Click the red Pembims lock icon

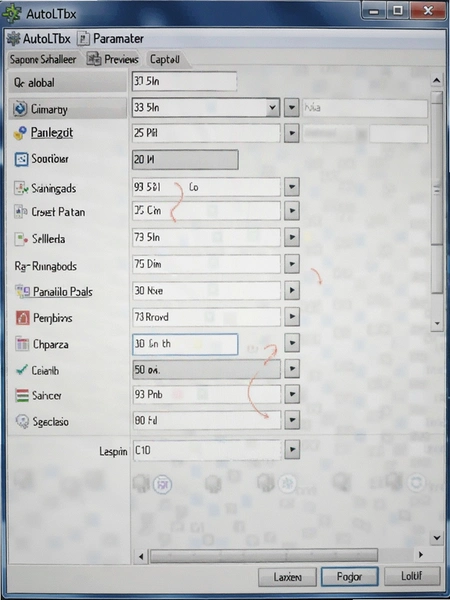[22, 318]
